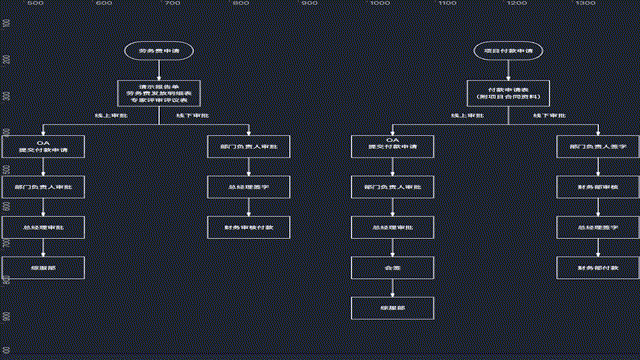Screen dimensions: 640x360
Task: Select 总经理审批 box above 会签
Action: (x=393, y=227)
